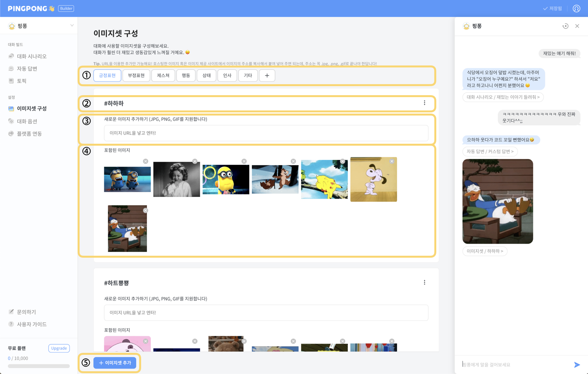
Task: Delete the yellow Minion with ring image
Action: point(244,161)
